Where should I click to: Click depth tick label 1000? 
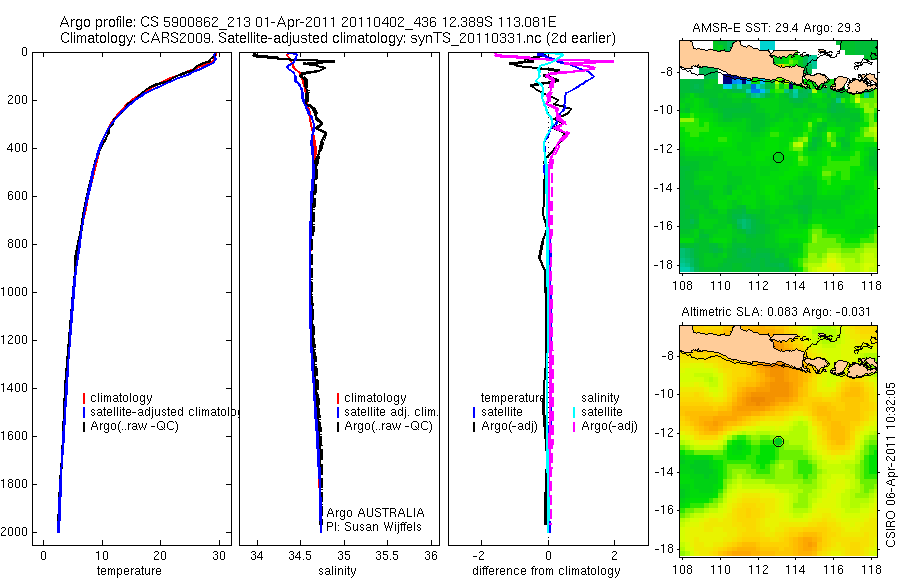pyautogui.click(x=14, y=292)
